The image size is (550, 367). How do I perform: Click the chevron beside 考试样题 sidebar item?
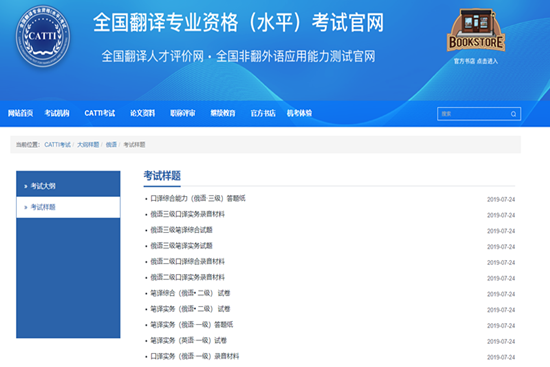click(x=26, y=207)
